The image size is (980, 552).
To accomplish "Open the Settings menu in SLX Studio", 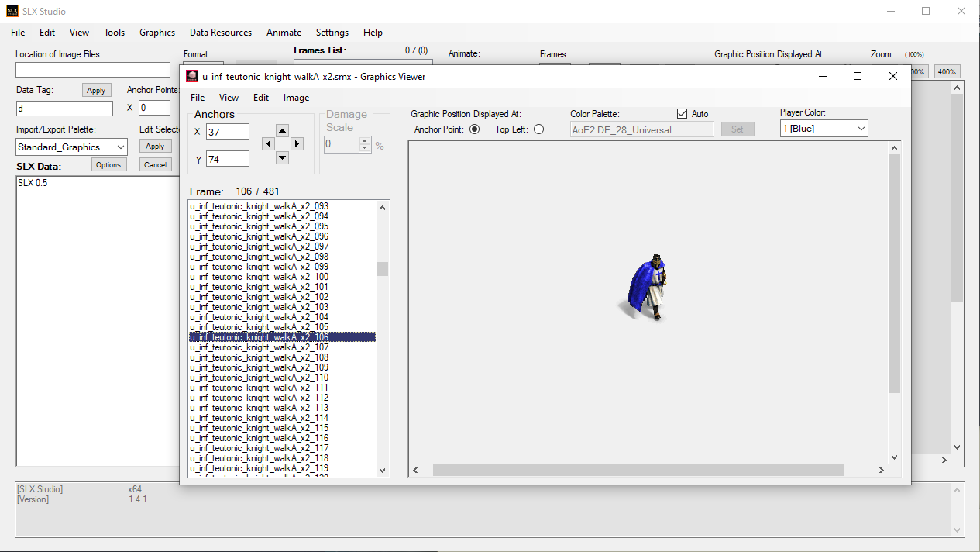I will [x=332, y=33].
